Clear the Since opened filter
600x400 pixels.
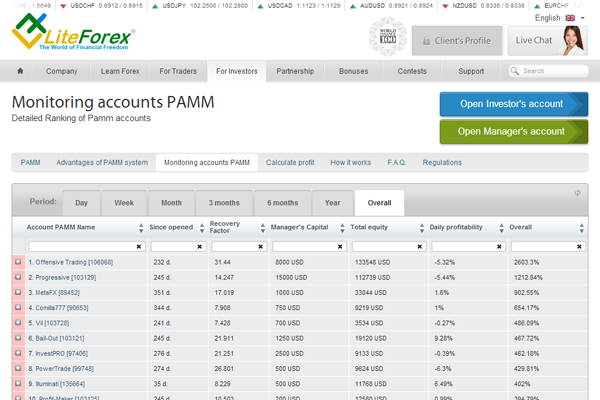pyautogui.click(x=199, y=247)
